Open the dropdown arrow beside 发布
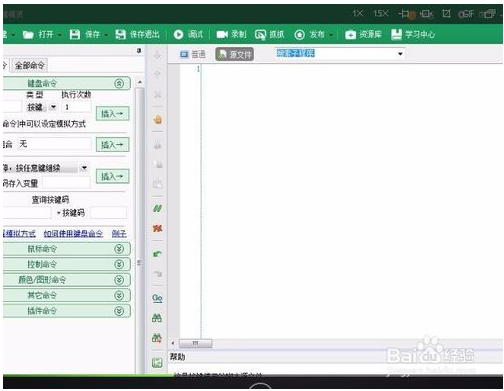 click(331, 35)
